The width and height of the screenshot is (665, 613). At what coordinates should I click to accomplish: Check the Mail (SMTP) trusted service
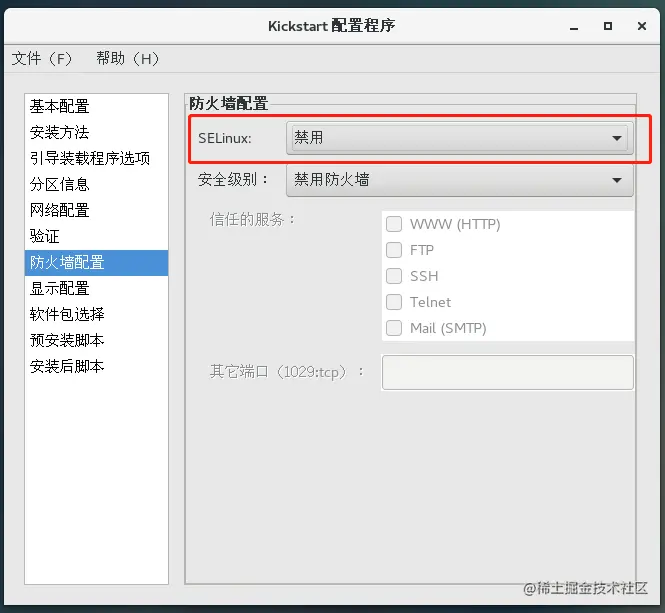tap(394, 328)
